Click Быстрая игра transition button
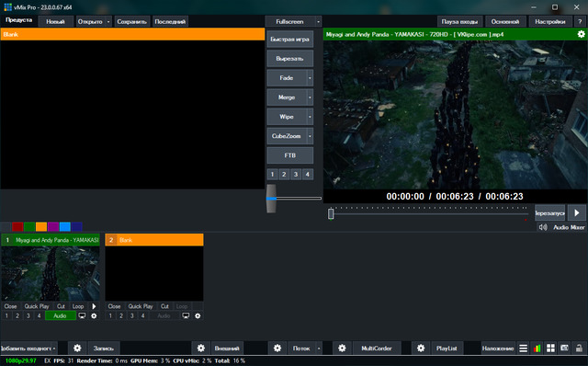Screen dimensions: 588x366 [290, 39]
